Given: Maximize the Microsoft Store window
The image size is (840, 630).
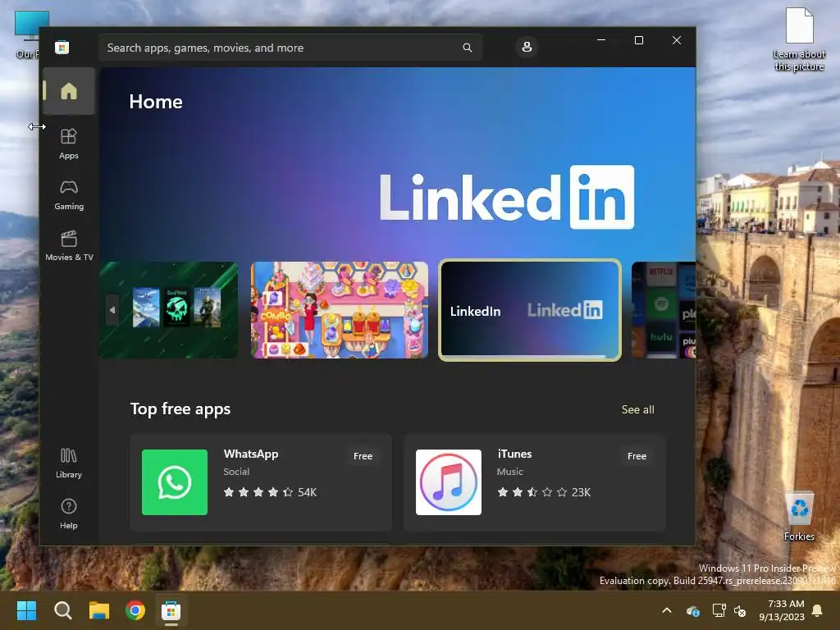Looking at the screenshot, I should click(638, 40).
